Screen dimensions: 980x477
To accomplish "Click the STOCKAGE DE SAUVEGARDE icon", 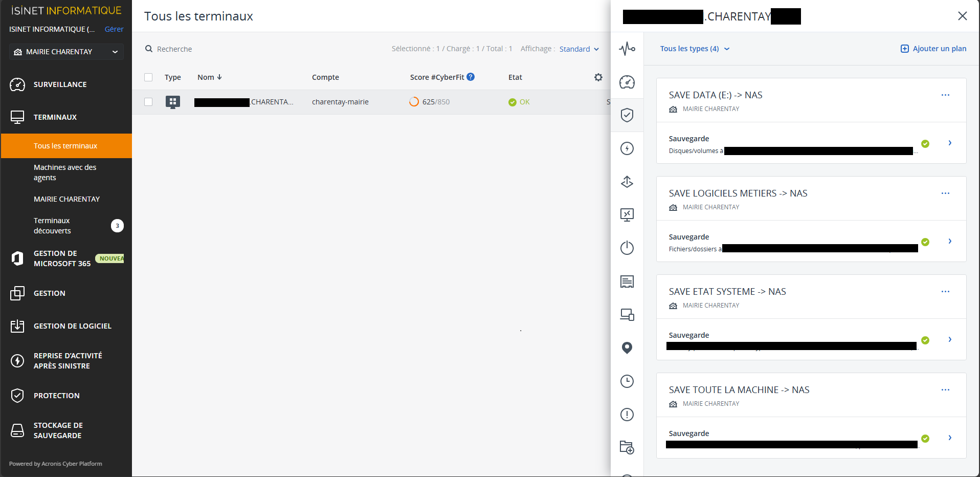I will (17, 430).
